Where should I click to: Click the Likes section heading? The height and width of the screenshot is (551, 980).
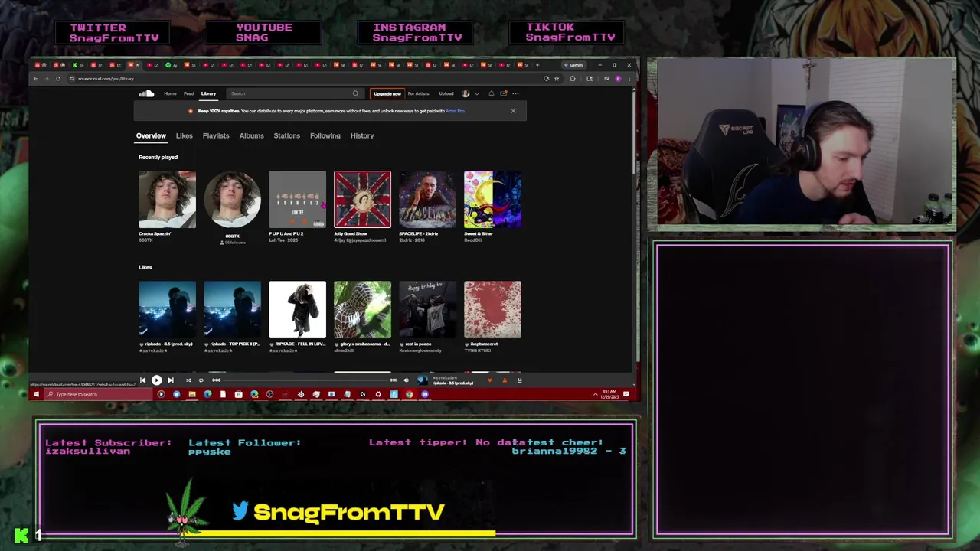[x=145, y=267]
